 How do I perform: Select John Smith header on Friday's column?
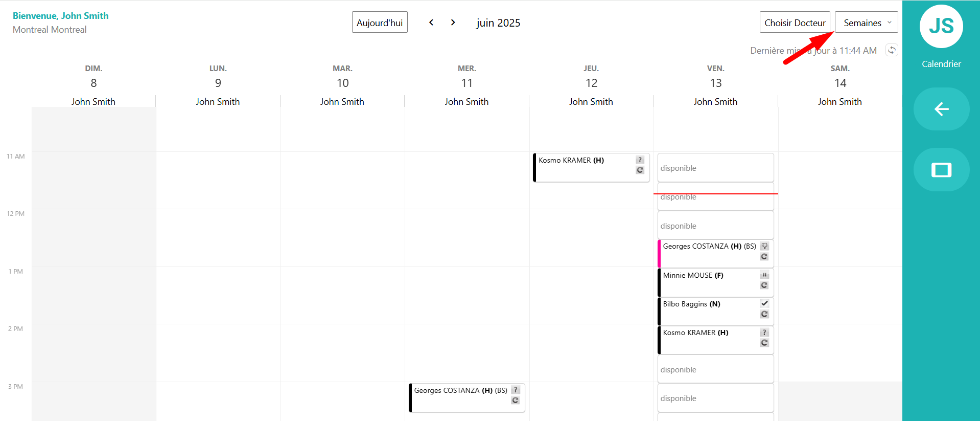click(x=715, y=101)
